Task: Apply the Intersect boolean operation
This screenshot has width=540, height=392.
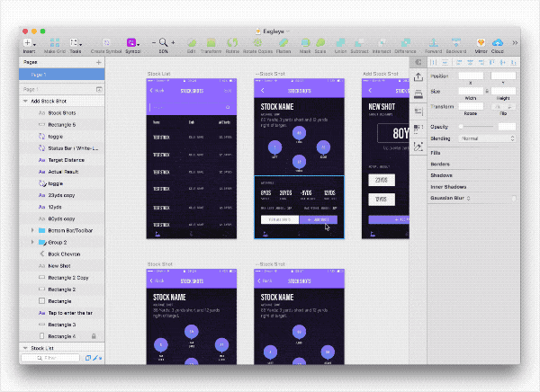Action: point(382,42)
